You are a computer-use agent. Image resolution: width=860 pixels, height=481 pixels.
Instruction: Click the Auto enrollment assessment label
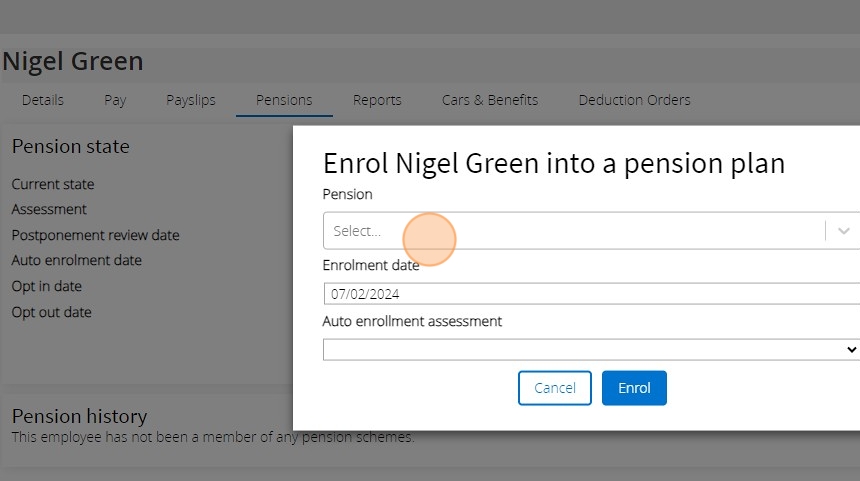tap(412, 321)
